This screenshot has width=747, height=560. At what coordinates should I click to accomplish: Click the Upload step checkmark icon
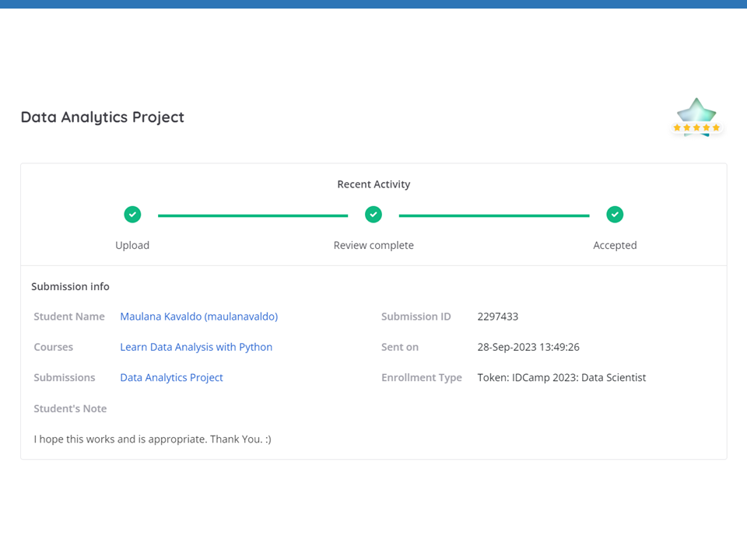point(132,214)
